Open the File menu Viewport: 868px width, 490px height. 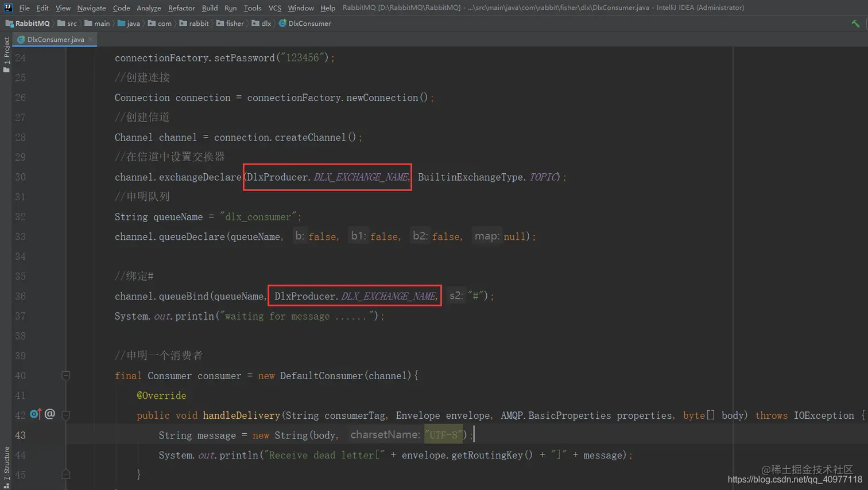pyautogui.click(x=24, y=8)
